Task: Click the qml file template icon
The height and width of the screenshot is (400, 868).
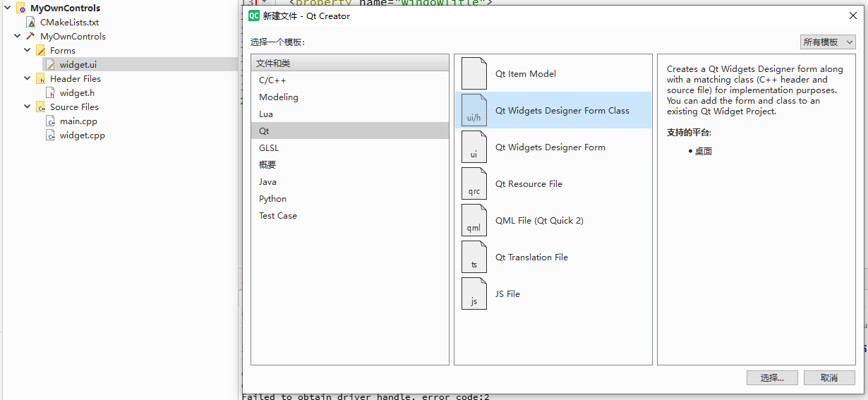Action: pyautogui.click(x=474, y=220)
